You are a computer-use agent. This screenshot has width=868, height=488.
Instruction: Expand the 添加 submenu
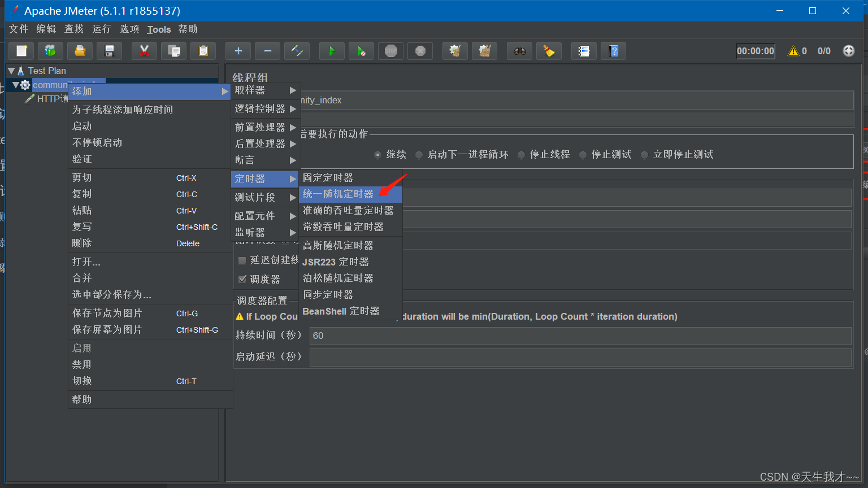click(149, 91)
